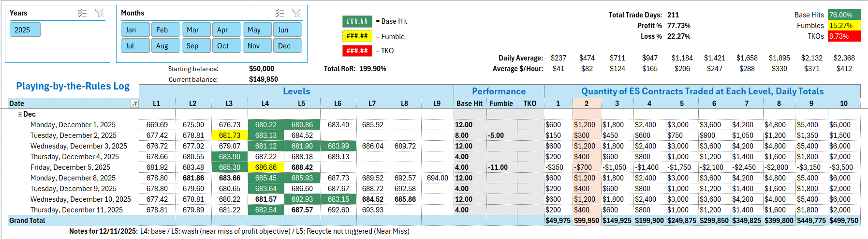Select the Current balance value cell
This screenshot has width=868, height=239.
[x=263, y=79]
